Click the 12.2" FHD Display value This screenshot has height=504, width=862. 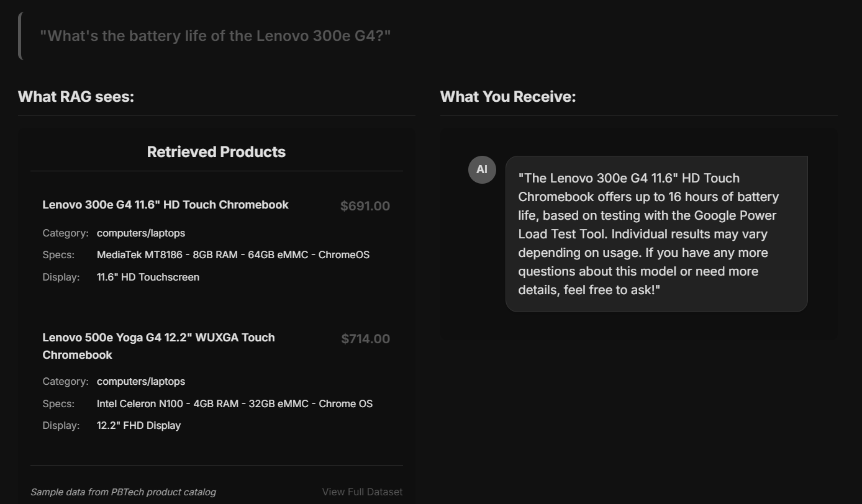[x=138, y=426]
